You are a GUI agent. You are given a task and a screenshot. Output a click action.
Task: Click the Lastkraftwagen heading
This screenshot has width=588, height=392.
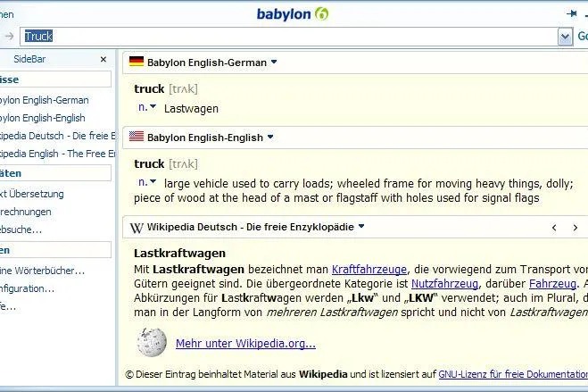pyautogui.click(x=179, y=254)
